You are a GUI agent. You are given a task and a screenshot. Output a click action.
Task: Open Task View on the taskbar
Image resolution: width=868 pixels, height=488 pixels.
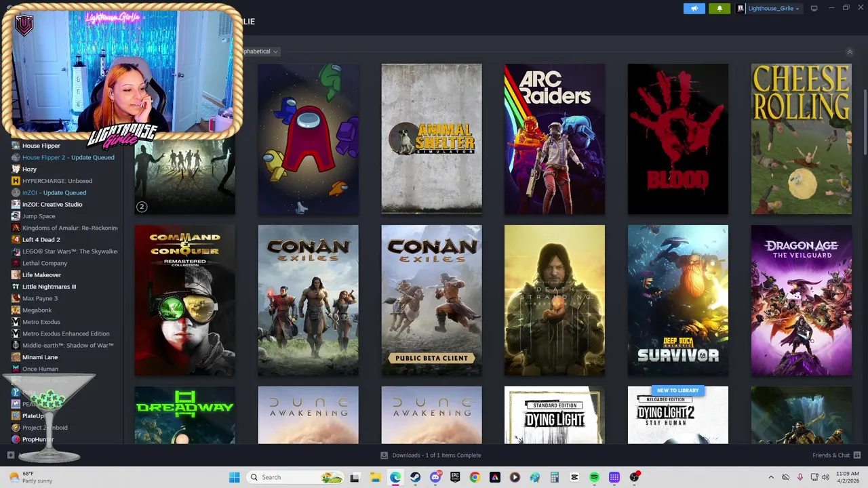(x=355, y=477)
